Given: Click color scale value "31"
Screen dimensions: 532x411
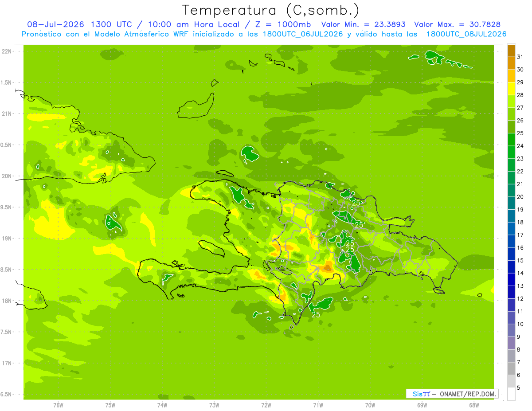Looking at the screenshot, I should tap(521, 57).
